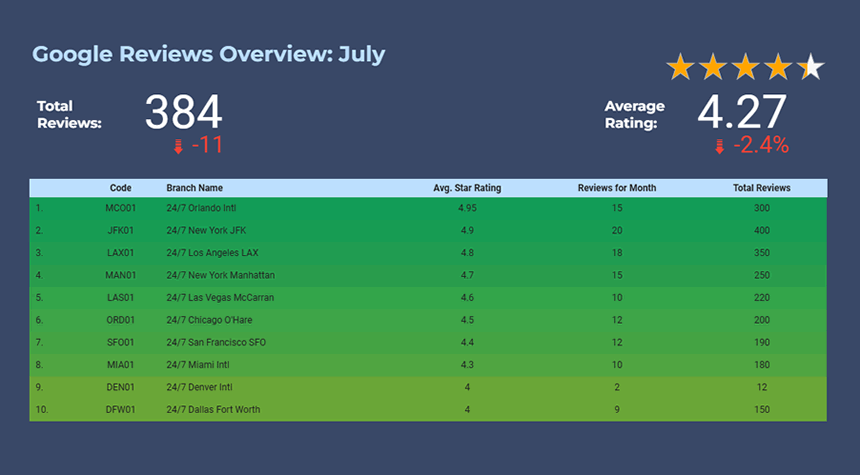Select the 4.8 star rating cell
Screen dimensions: 860x475
pos(467,253)
